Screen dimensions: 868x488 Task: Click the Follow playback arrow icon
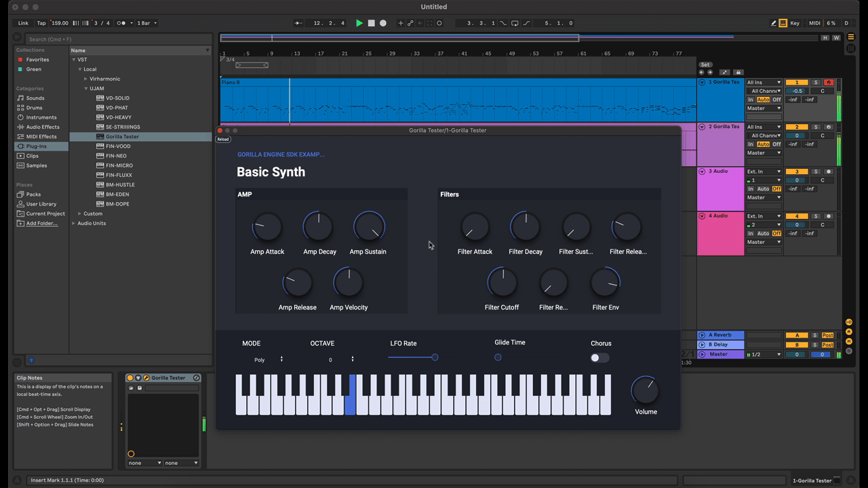pyautogui.click(x=298, y=23)
